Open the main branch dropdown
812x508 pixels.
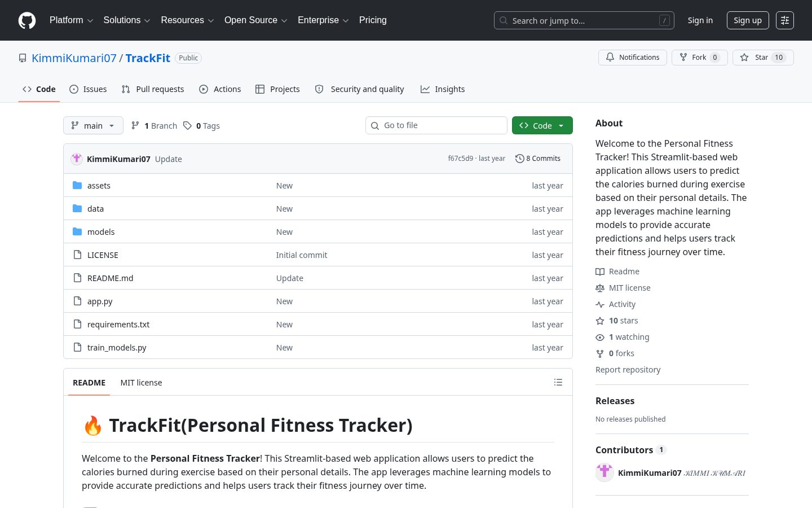tap(93, 125)
